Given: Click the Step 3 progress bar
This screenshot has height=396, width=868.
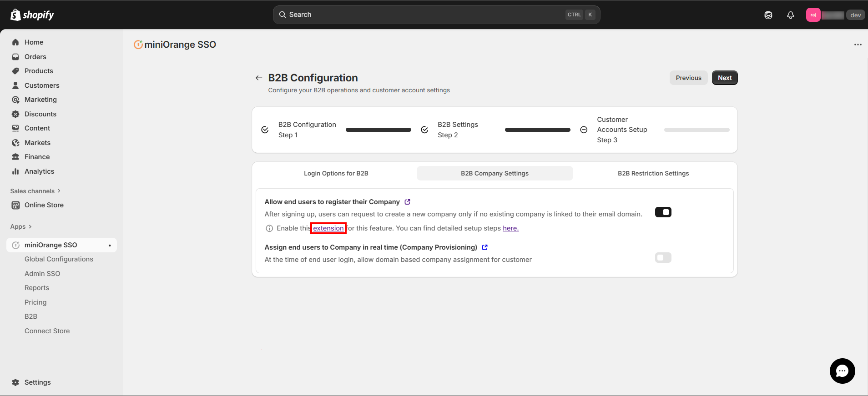Looking at the screenshot, I should tap(697, 130).
